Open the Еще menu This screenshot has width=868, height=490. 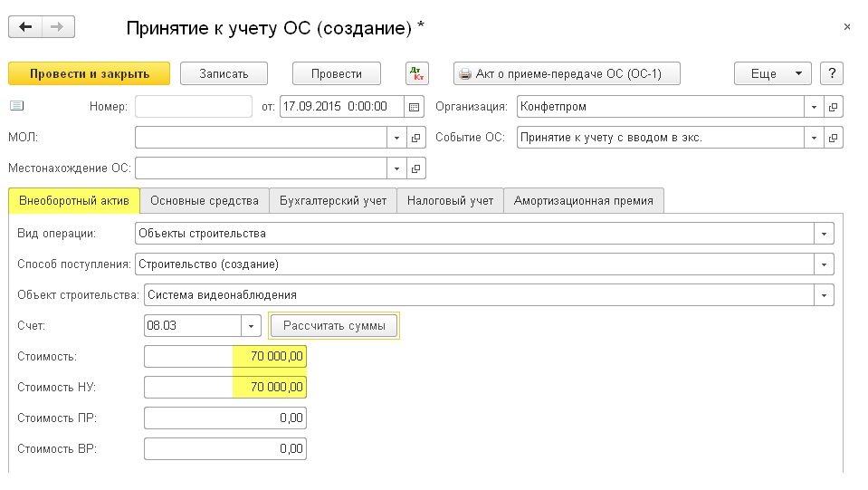point(773,73)
